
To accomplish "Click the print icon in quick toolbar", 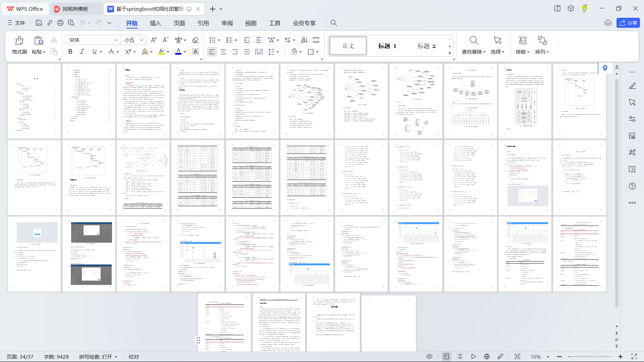I will click(60, 23).
